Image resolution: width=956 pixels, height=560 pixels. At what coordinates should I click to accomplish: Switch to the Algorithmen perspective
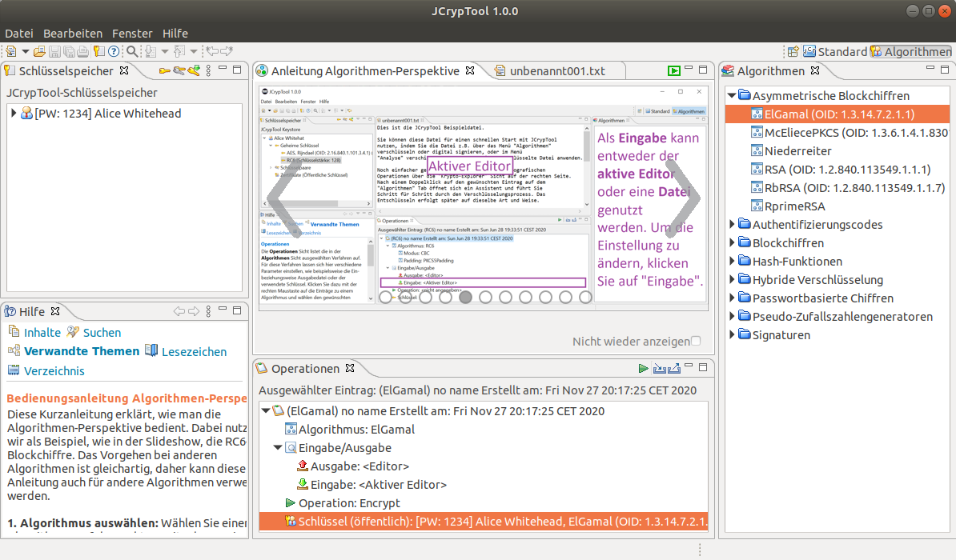tap(911, 52)
